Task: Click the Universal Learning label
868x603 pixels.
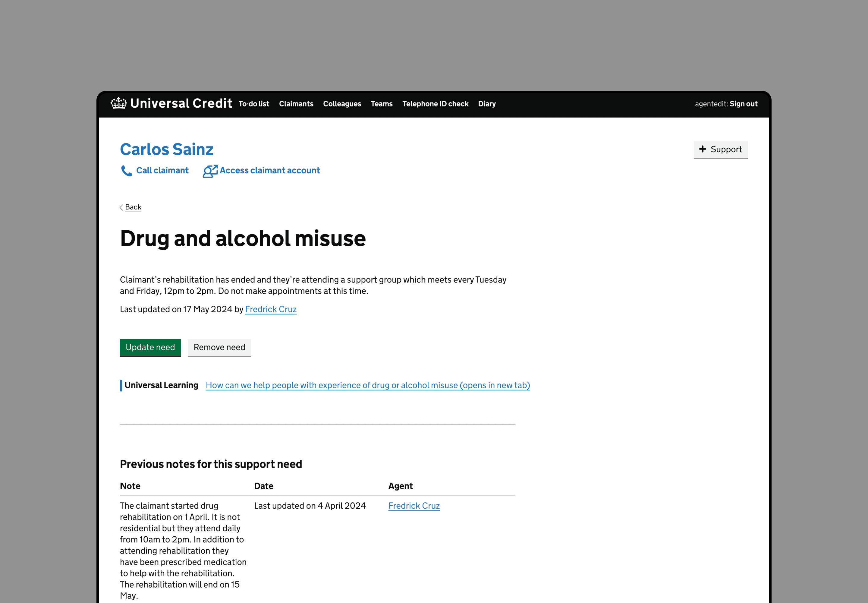Action: 161,385
